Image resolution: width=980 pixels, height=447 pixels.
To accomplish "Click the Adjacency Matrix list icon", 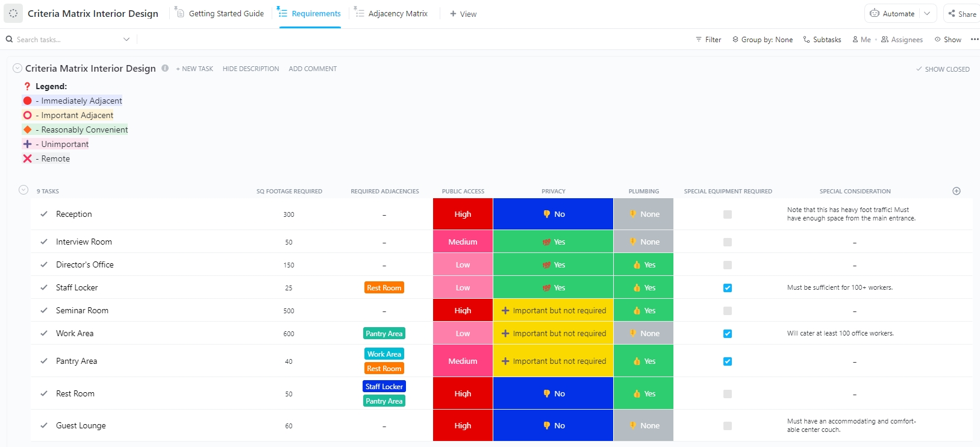I will [359, 12].
